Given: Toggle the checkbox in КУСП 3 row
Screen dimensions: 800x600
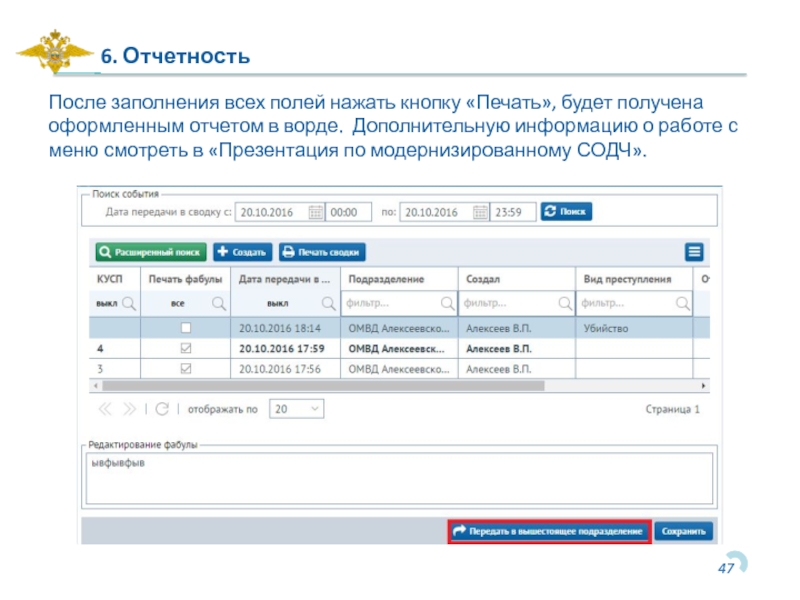Looking at the screenshot, I should [x=186, y=368].
